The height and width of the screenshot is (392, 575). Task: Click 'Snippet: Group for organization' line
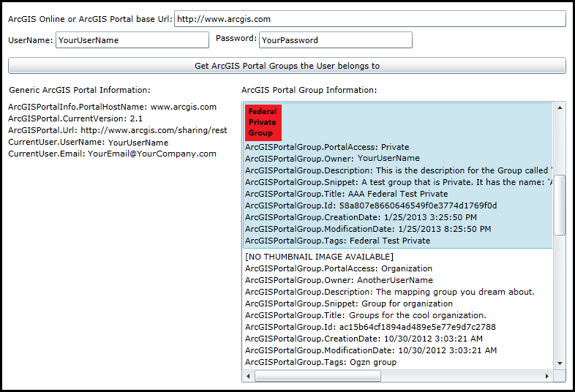point(349,304)
